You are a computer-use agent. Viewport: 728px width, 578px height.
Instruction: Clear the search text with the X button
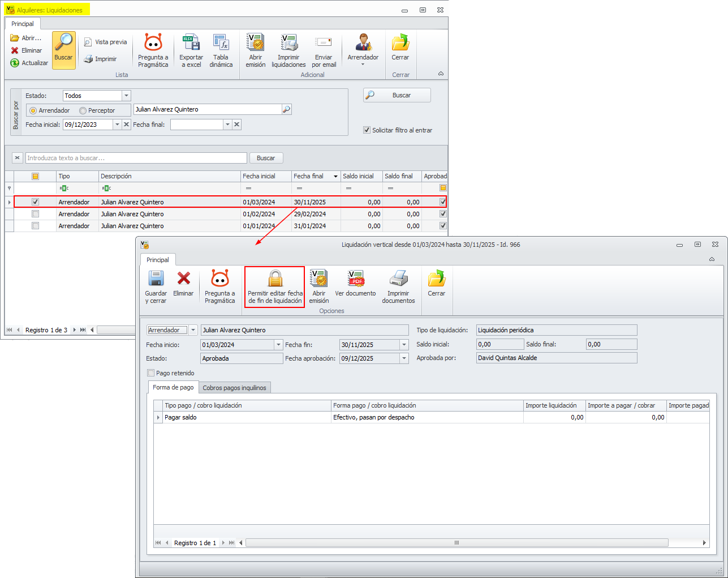coord(17,158)
